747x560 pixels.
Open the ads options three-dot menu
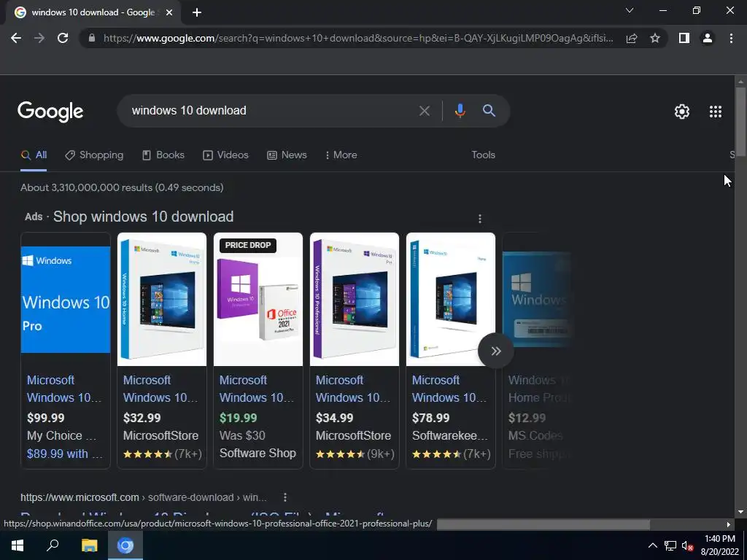pos(480,219)
